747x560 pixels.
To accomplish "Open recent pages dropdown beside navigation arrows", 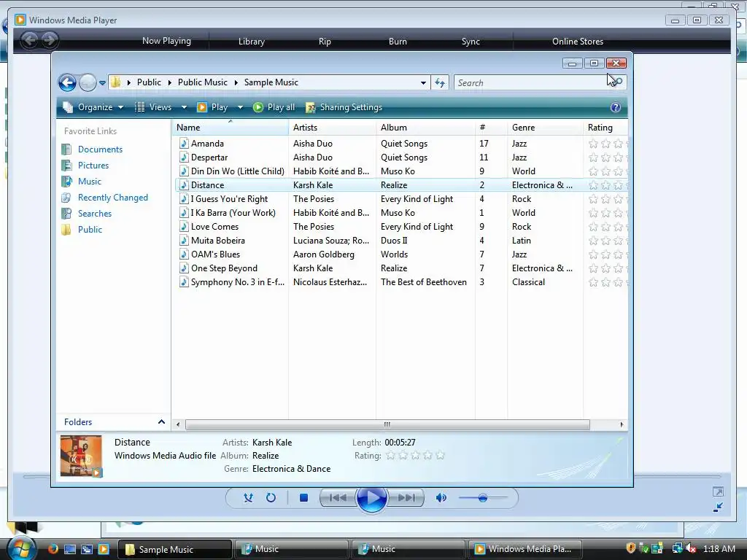I will tap(102, 83).
